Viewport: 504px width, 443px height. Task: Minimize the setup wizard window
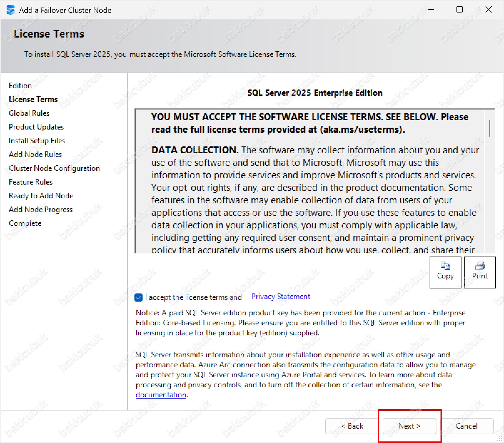point(431,10)
